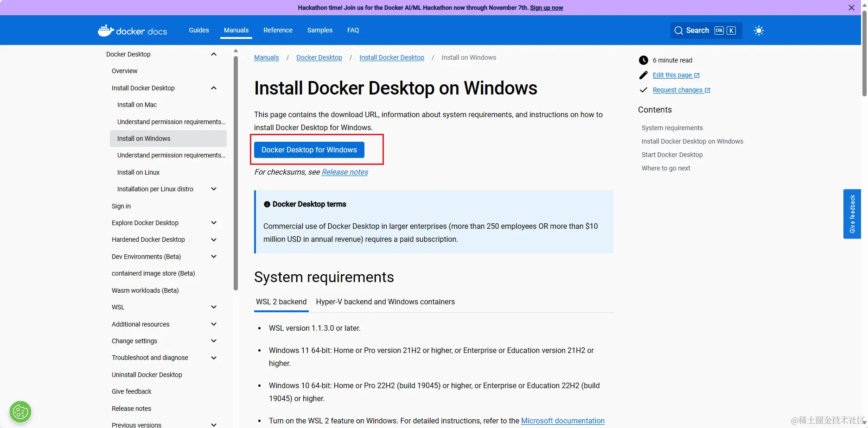Expand the WSL section chevron
Image resolution: width=868 pixels, height=428 pixels.
point(214,307)
